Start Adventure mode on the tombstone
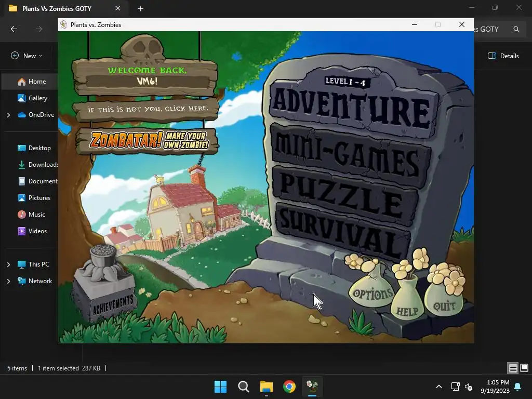This screenshot has width=532, height=399. (352, 107)
